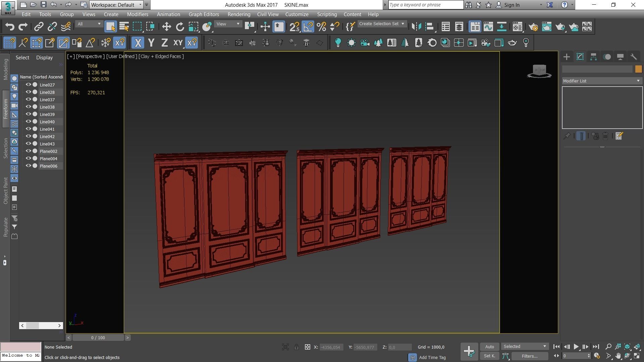
Task: Activate the Select Object tool
Action: (x=110, y=27)
